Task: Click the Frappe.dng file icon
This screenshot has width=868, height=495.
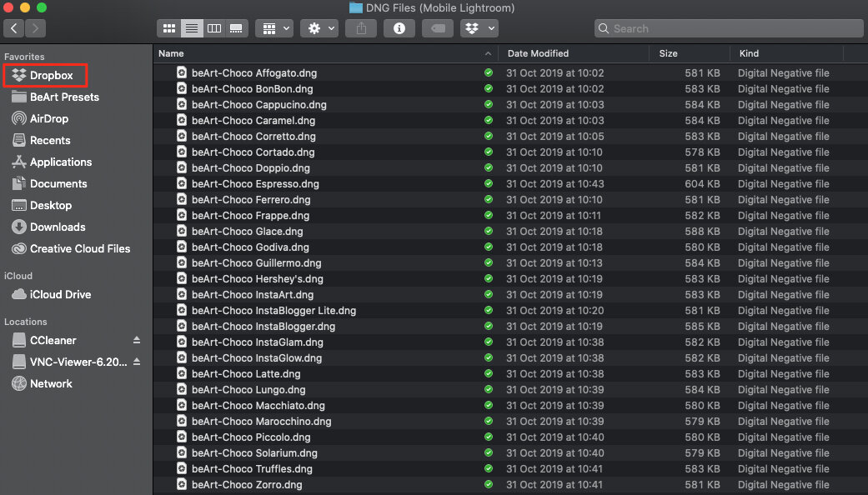Action: [x=182, y=215]
